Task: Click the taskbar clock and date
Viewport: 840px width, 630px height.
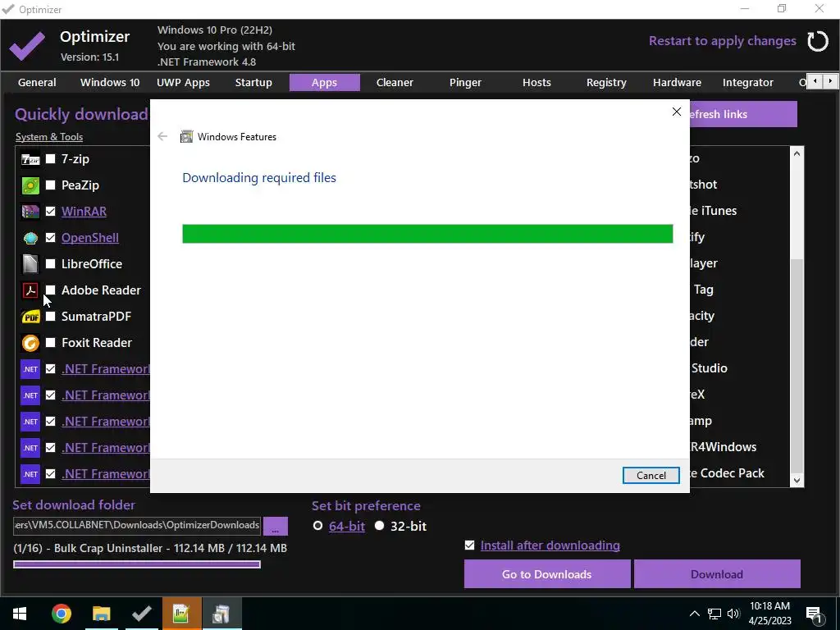Action: [769, 614]
